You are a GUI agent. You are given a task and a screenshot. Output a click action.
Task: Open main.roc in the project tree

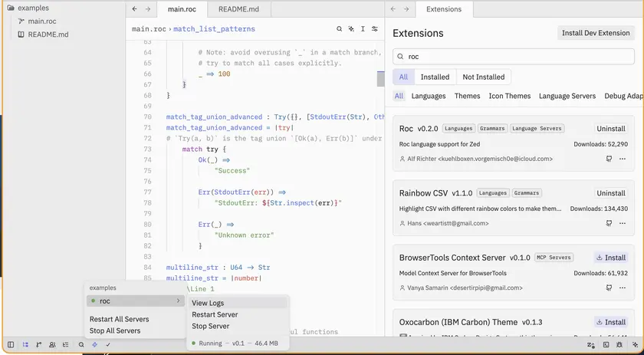[42, 21]
